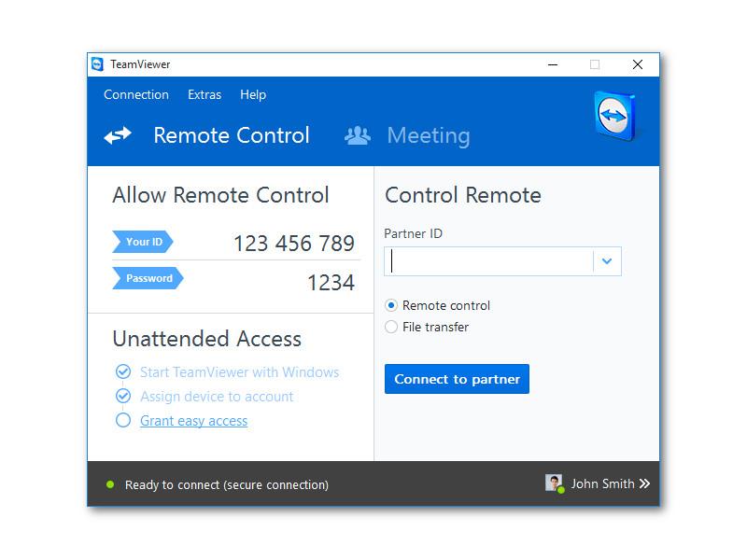Click the John Smith account name
Viewport: 747px width, 560px height.
point(602,483)
